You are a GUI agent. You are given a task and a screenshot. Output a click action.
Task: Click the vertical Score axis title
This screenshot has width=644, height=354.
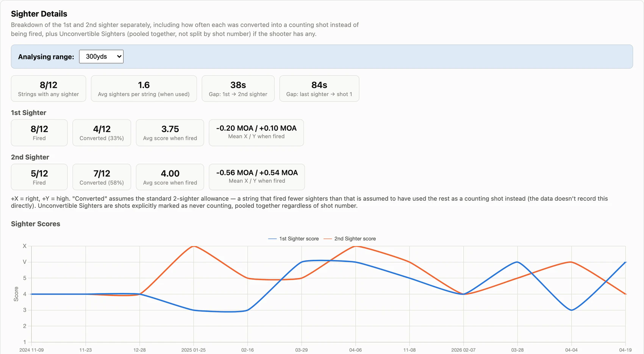pos(16,294)
